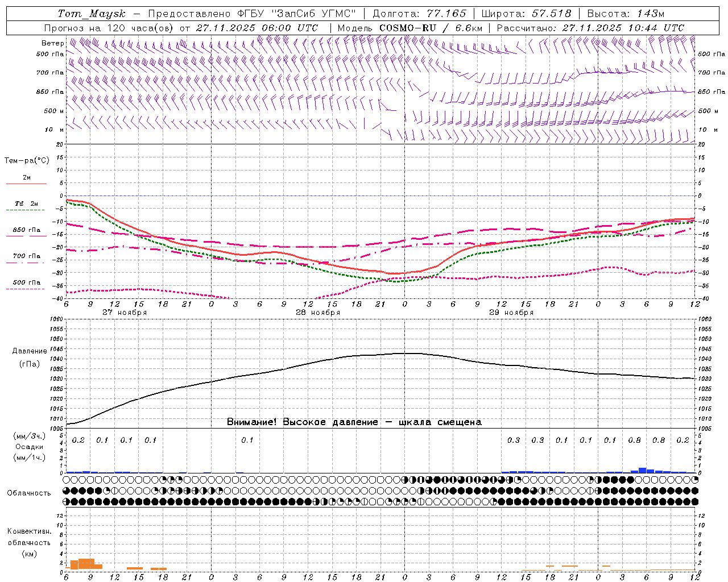The width and height of the screenshot is (728, 582).
Task: Click the Ветер panel label
Action: [x=52, y=43]
